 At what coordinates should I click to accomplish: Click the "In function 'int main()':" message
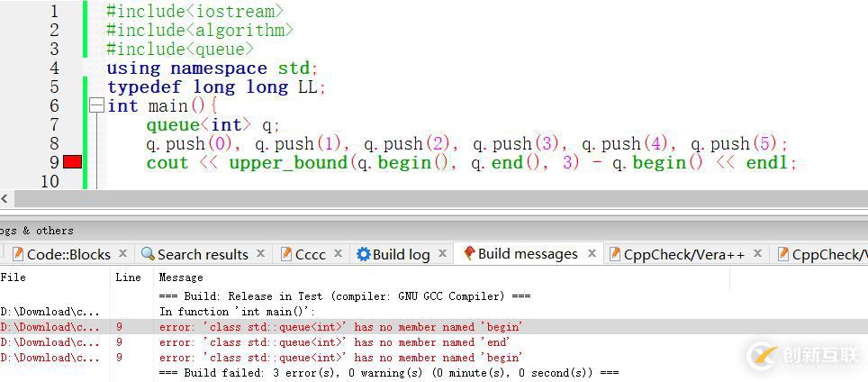click(237, 311)
